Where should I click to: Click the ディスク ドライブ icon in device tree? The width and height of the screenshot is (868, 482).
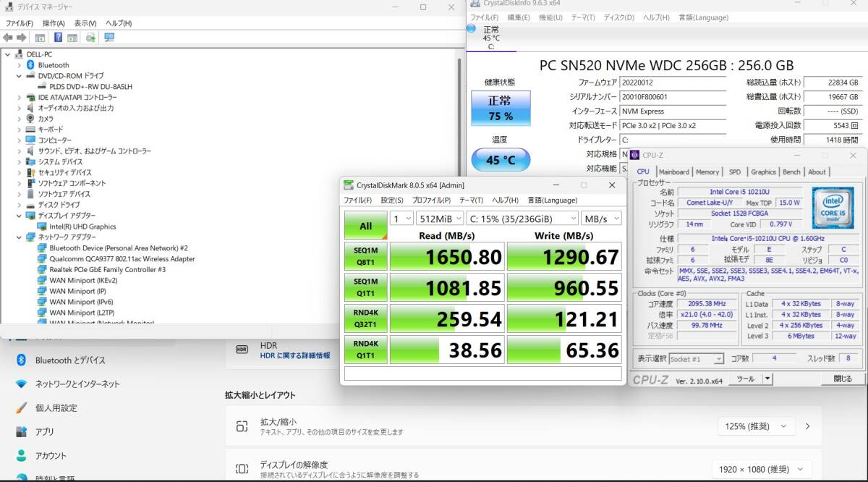tap(30, 205)
